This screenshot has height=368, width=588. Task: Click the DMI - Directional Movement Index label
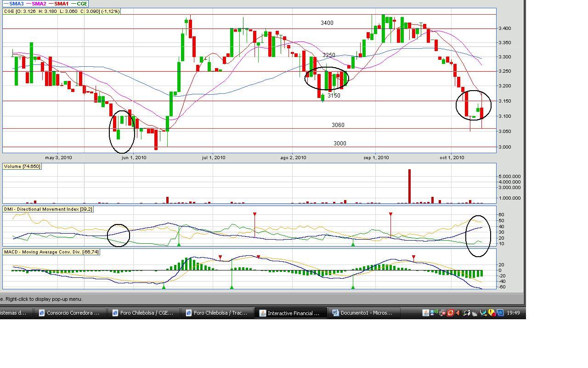[x=48, y=209]
